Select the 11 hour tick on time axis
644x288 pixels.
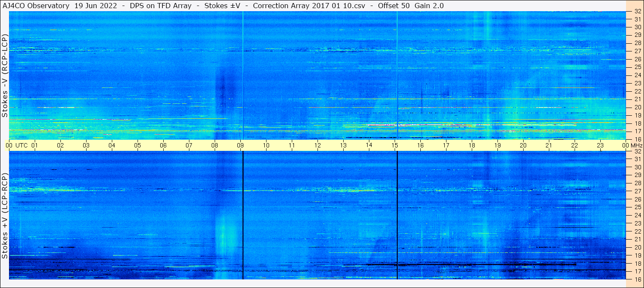[292, 145]
